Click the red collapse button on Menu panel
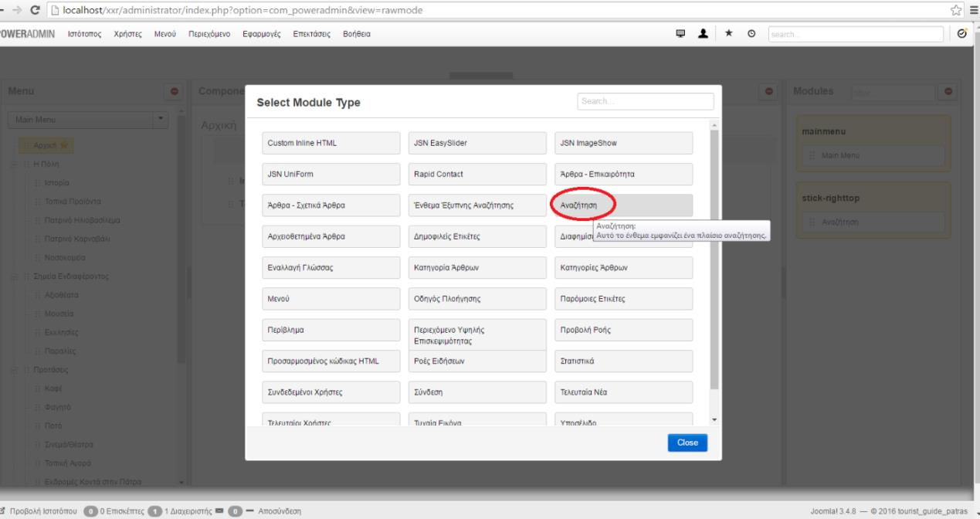This screenshot has width=980, height=519. [175, 92]
